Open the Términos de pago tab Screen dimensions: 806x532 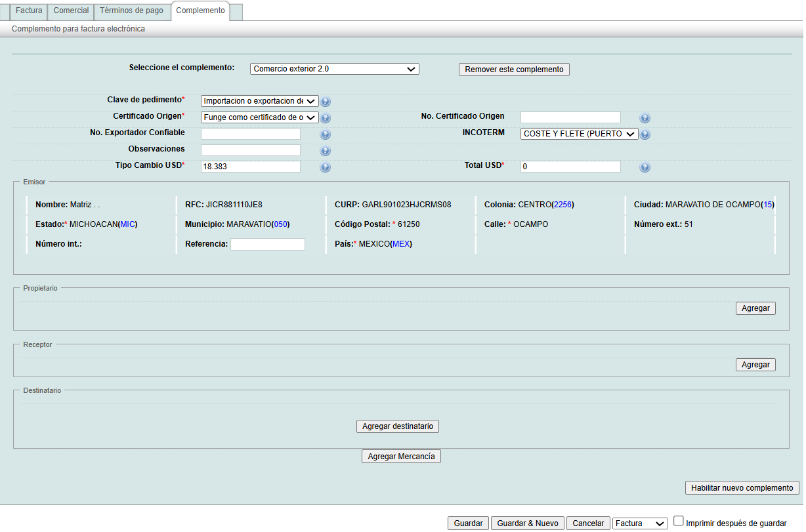[x=131, y=11]
